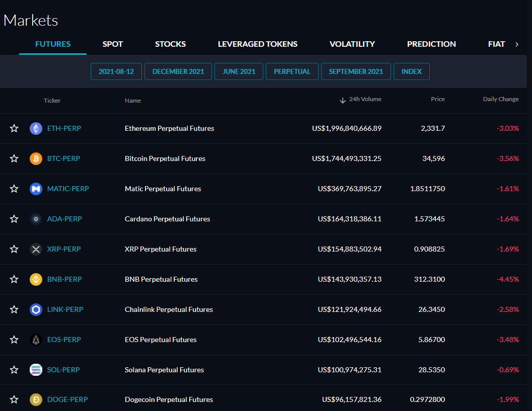The image size is (532, 411).
Task: Sort table by Daily Change header
Action: tap(501, 99)
